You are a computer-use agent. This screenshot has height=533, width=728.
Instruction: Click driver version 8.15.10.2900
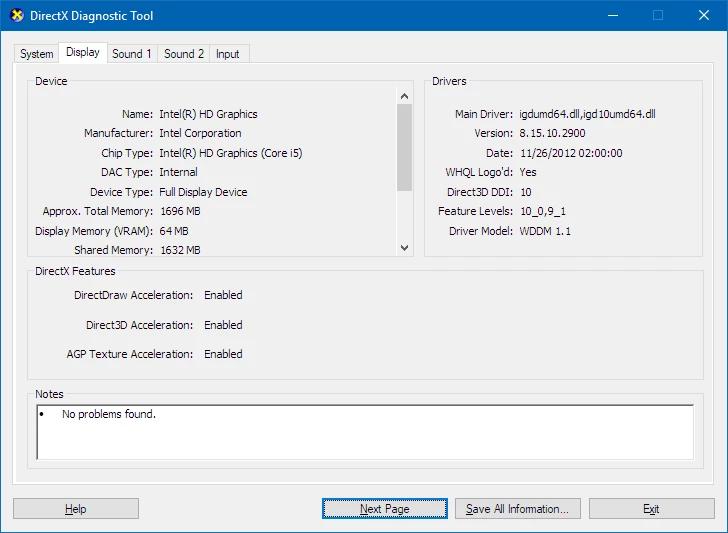point(552,133)
